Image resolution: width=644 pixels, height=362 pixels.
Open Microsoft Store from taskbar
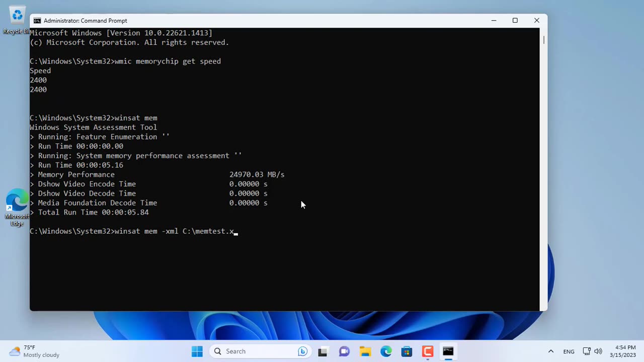[407, 351]
